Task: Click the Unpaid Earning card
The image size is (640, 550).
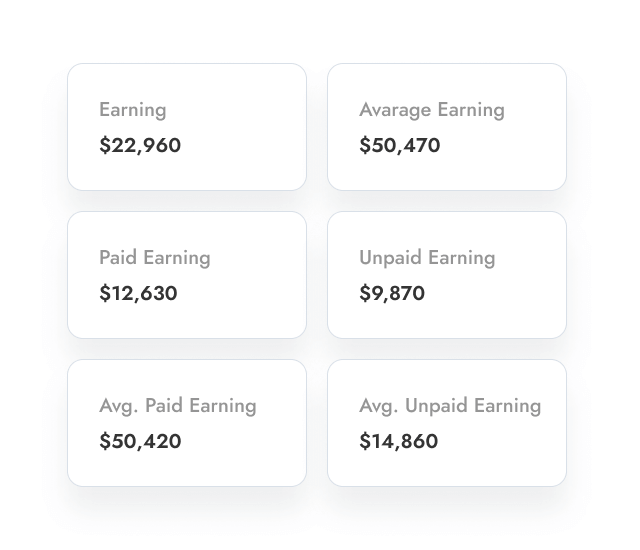Action: [447, 275]
